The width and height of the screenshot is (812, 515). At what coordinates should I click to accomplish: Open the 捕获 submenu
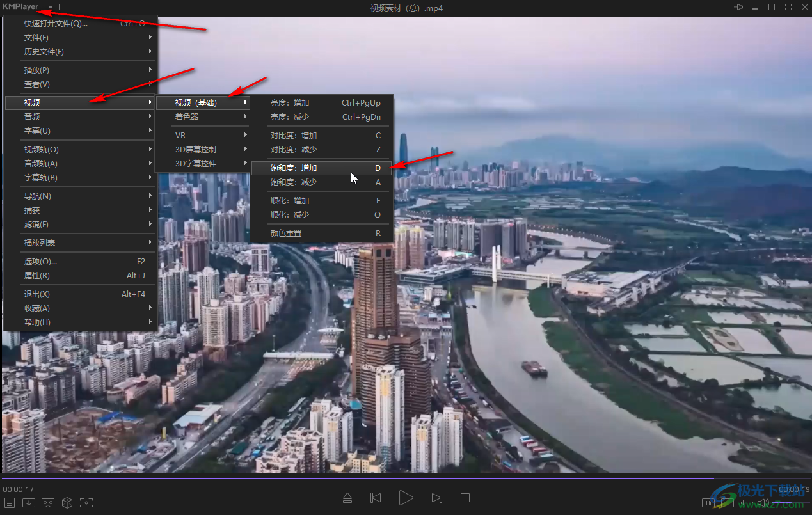[x=81, y=210]
